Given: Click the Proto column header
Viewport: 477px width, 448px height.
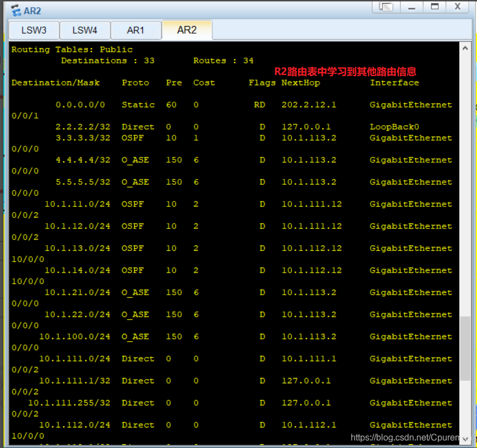Looking at the screenshot, I should click(x=136, y=83).
